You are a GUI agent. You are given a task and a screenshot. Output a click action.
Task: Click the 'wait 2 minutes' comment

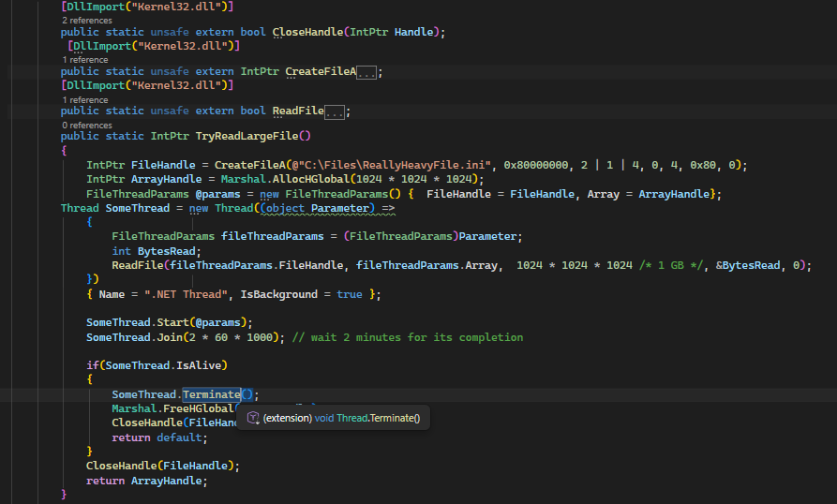tap(408, 337)
